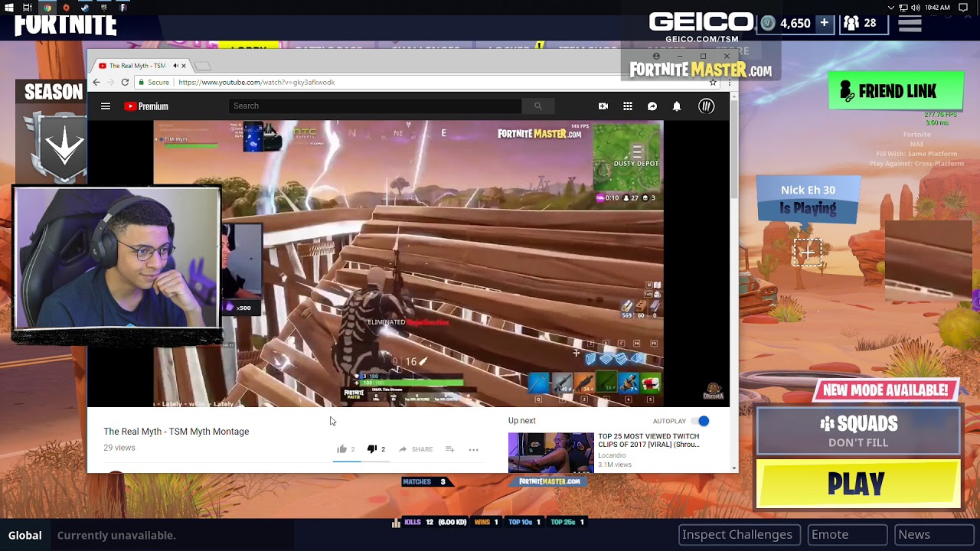Bookmark this page with the star icon
The width and height of the screenshot is (980, 551).
point(713,82)
